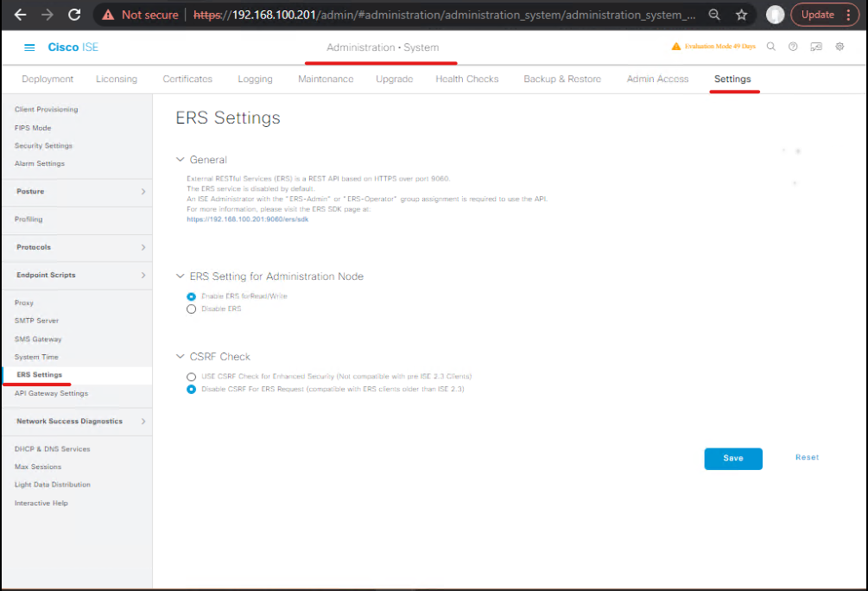Open the Cisco ISE hamburger menu
Image resolution: width=868 pixels, height=591 pixels.
tap(29, 48)
